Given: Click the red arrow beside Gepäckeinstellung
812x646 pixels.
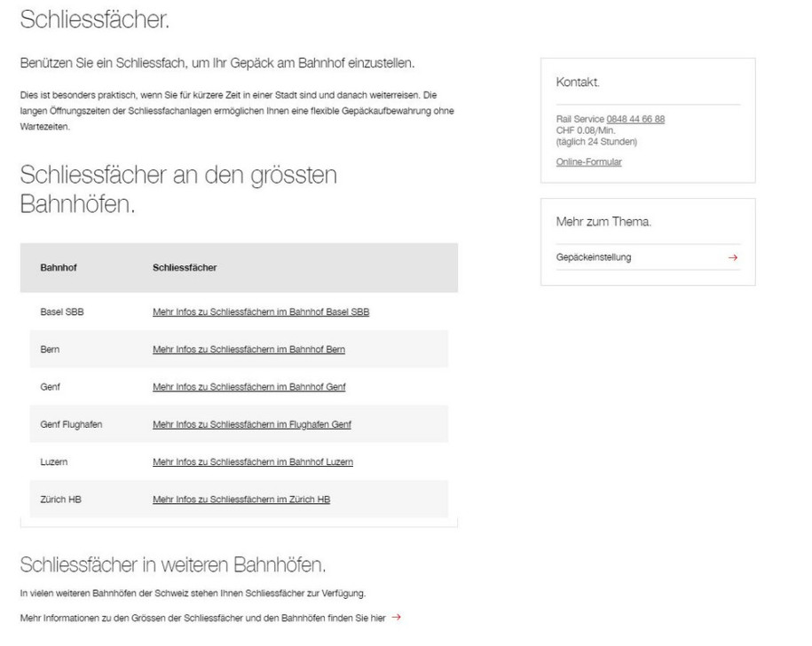Looking at the screenshot, I should pyautogui.click(x=733, y=257).
